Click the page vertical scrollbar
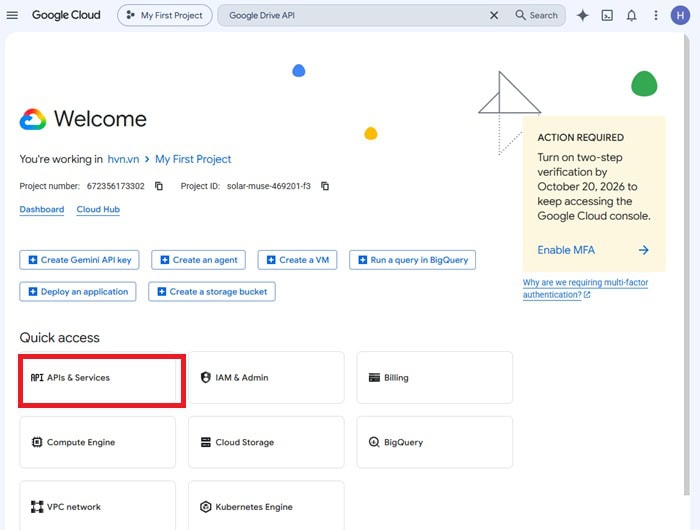 point(687,263)
